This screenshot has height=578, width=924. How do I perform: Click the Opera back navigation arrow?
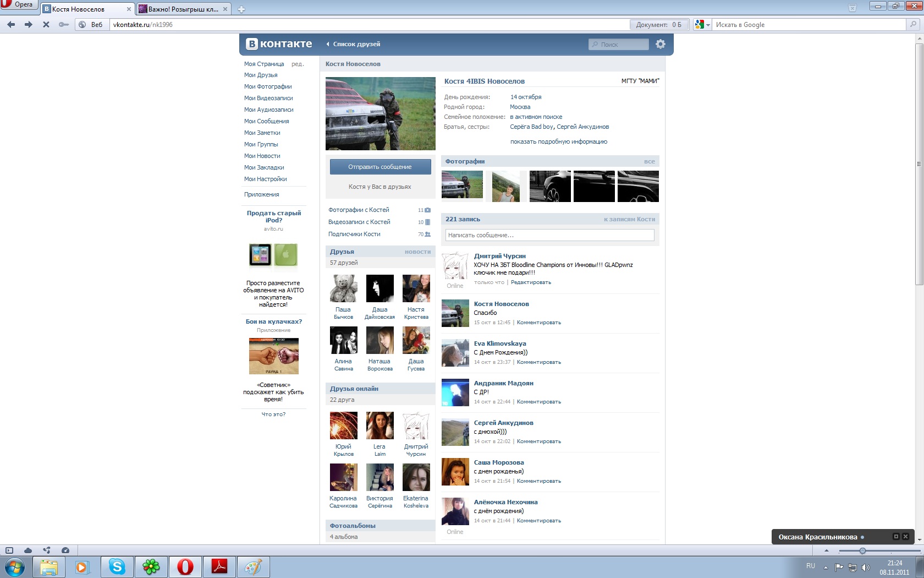[11, 25]
